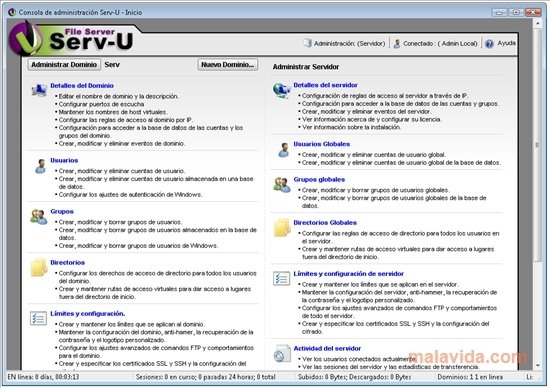Open the Usuarios link
The image size is (550, 388).
(64, 160)
